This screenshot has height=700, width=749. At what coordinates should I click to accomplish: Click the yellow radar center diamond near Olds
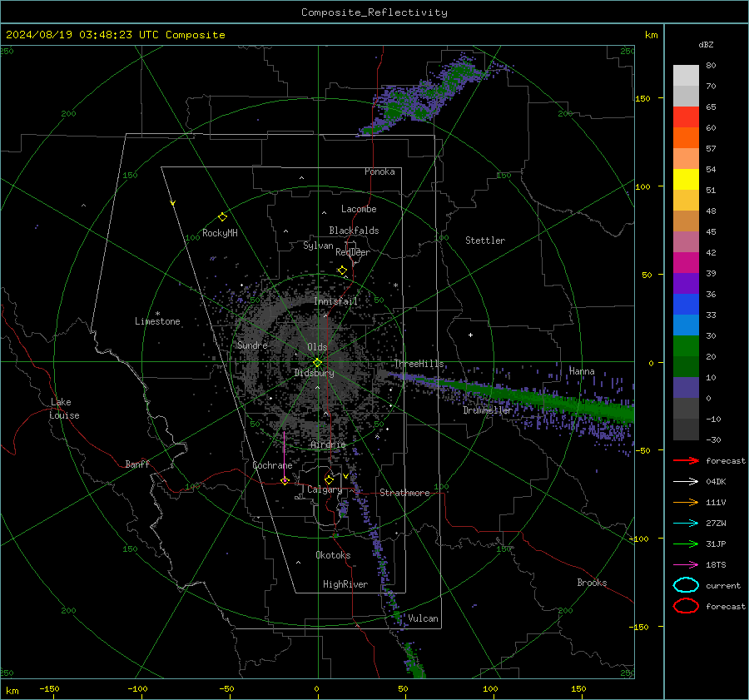coord(317,363)
